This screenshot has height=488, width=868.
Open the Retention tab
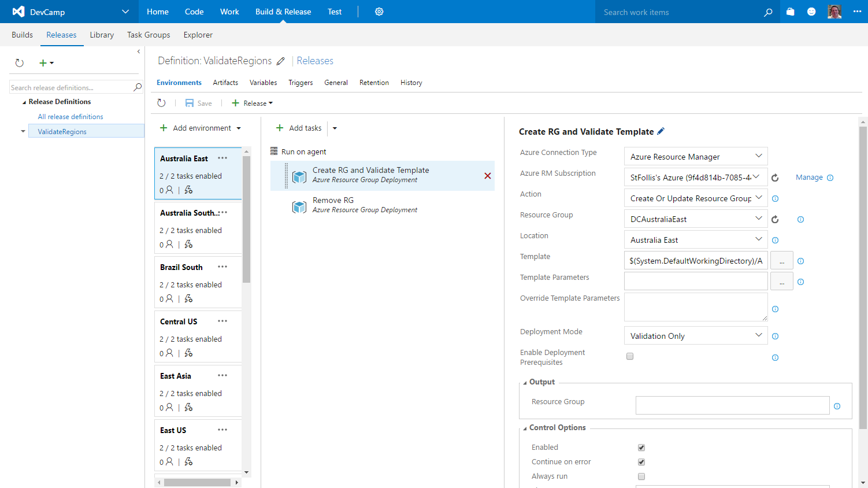[374, 83]
